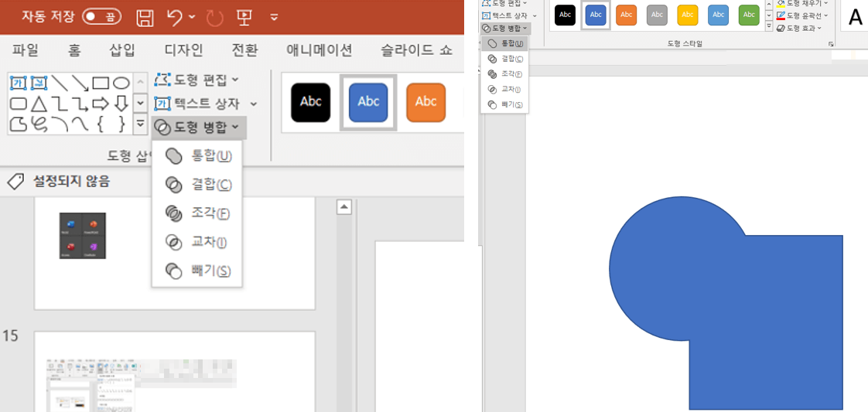The height and width of the screenshot is (412, 868).
Task: Pick light blue Abc shape style
Action: click(x=718, y=15)
